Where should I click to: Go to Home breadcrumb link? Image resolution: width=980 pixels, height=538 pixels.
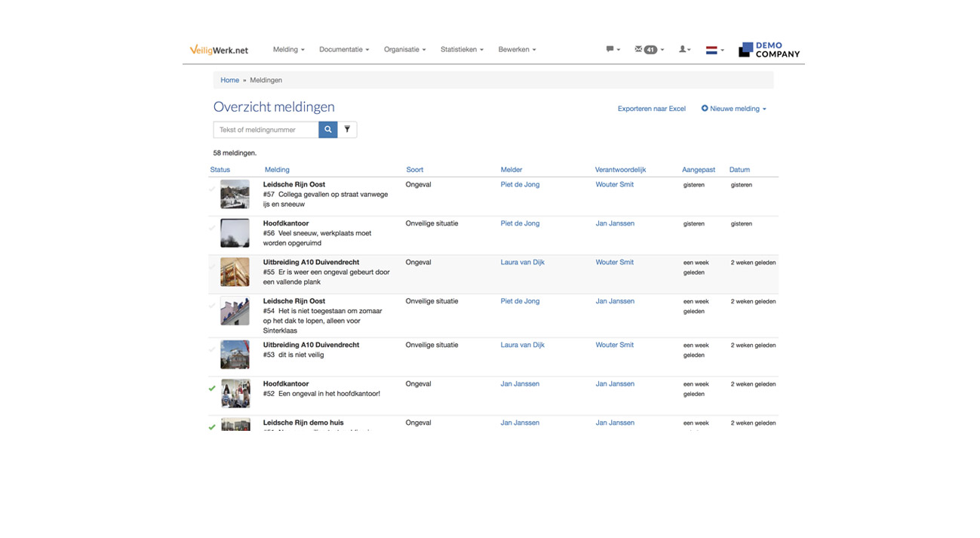pyautogui.click(x=229, y=80)
